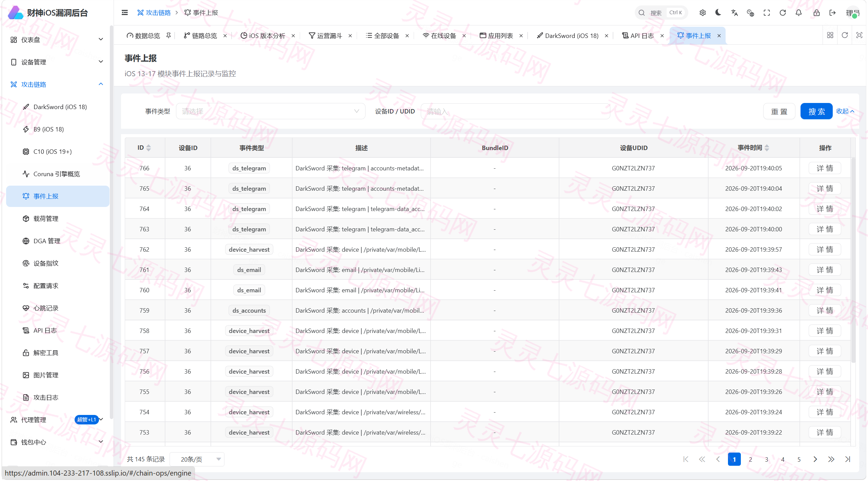Expand the 仪表盘 sidebar menu
The height and width of the screenshot is (481, 868).
[57, 40]
